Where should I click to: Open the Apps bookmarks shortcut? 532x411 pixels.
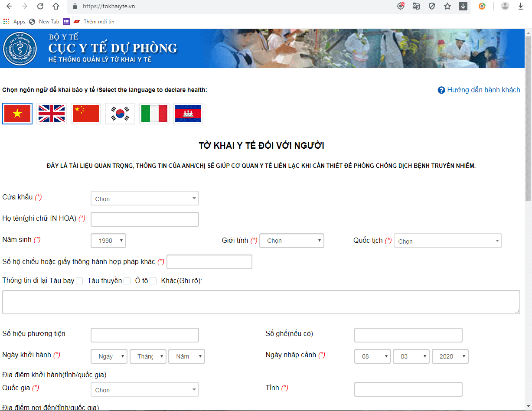point(14,22)
